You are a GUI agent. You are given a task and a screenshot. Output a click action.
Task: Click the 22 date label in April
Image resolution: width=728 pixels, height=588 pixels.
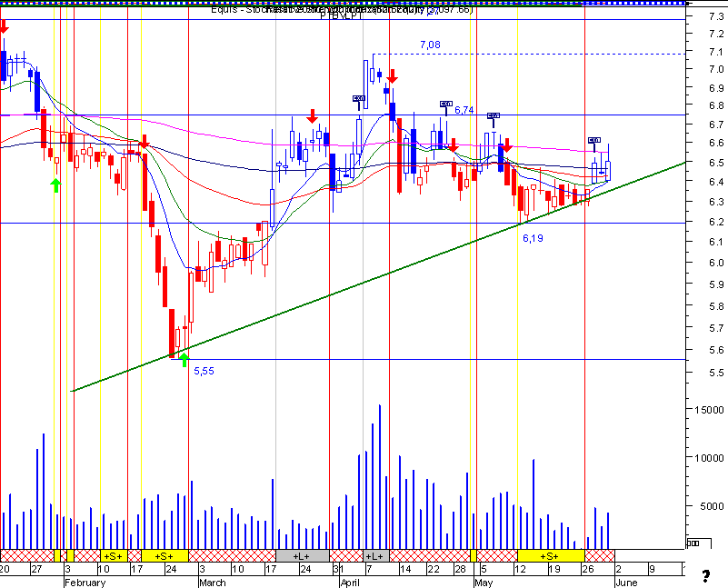433,569
